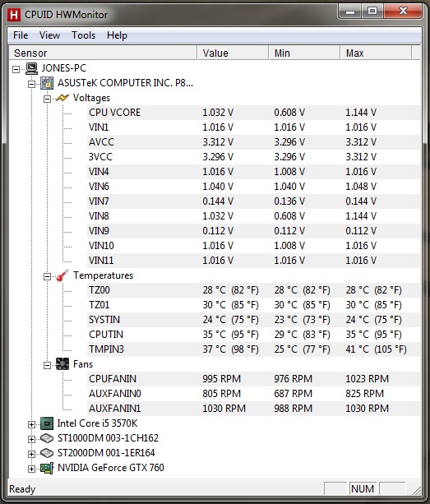Click the ST2000DM hard drive icon

[47, 453]
